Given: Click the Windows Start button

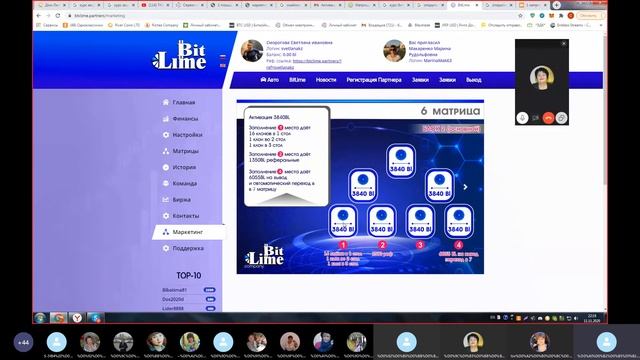Looking at the screenshot, I should tap(40, 318).
